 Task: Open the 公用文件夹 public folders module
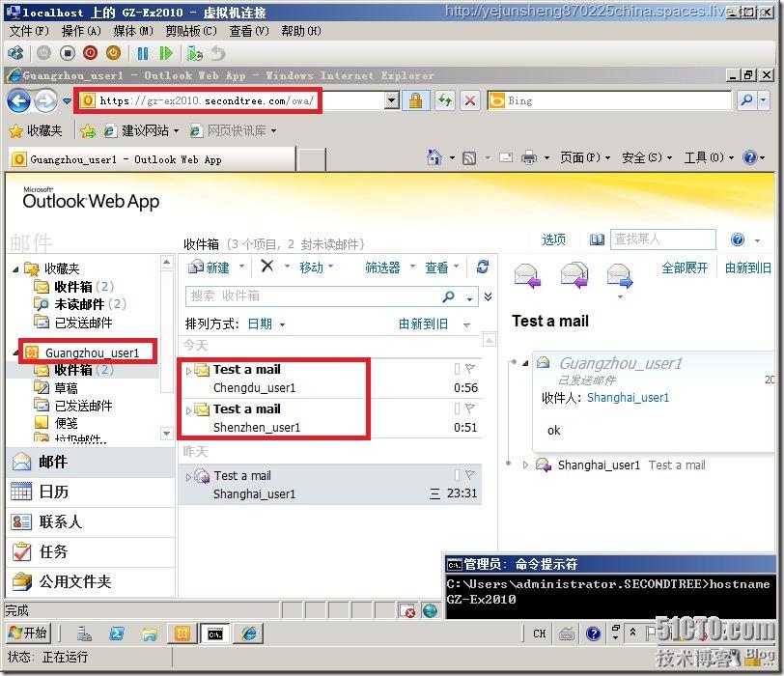(x=91, y=582)
